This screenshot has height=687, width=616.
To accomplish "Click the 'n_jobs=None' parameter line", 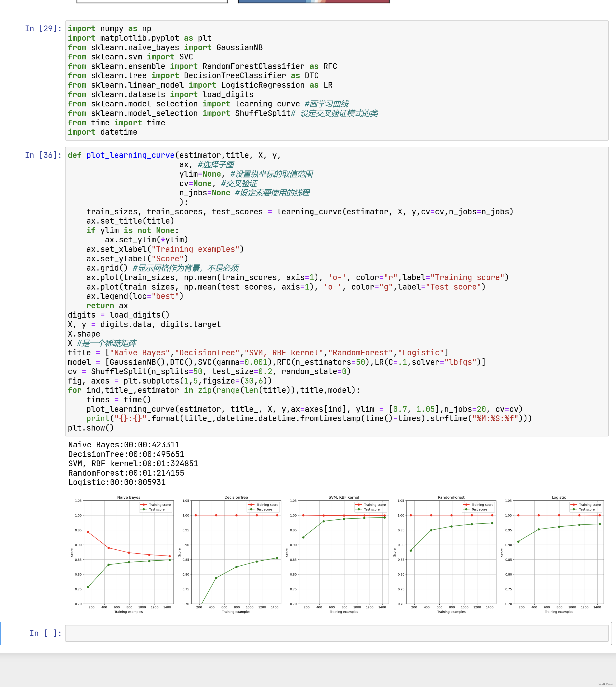I will tap(244, 193).
